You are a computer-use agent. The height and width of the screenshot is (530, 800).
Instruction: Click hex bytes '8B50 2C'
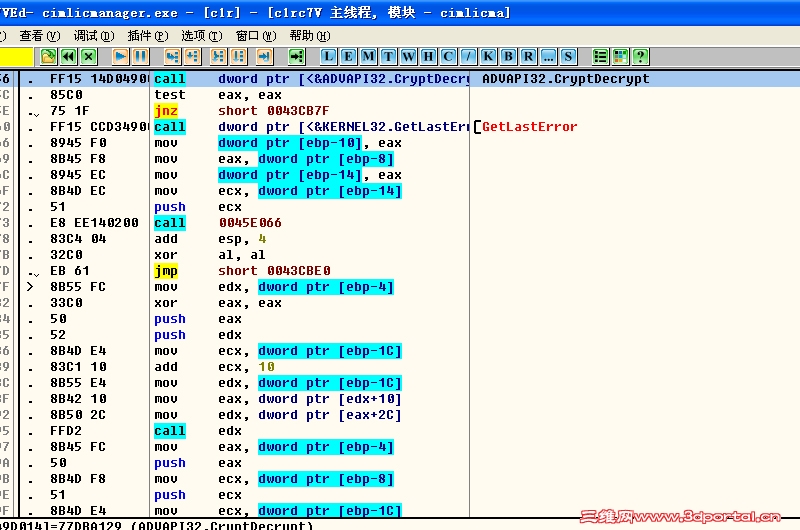coord(78,415)
